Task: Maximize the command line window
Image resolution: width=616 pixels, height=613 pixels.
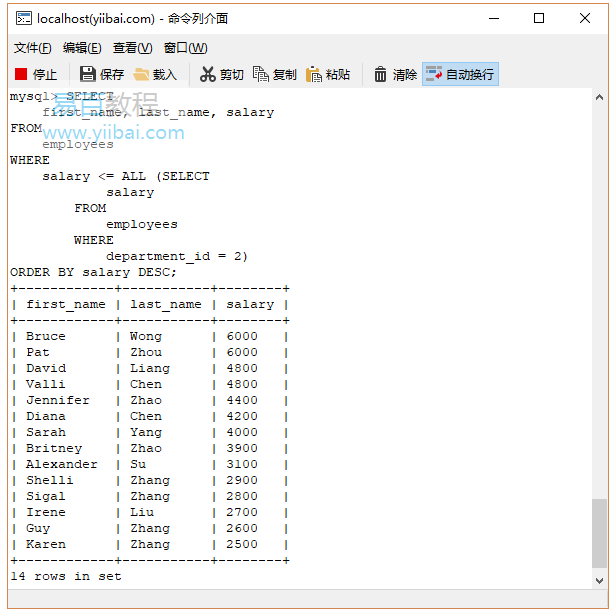Action: tap(539, 18)
